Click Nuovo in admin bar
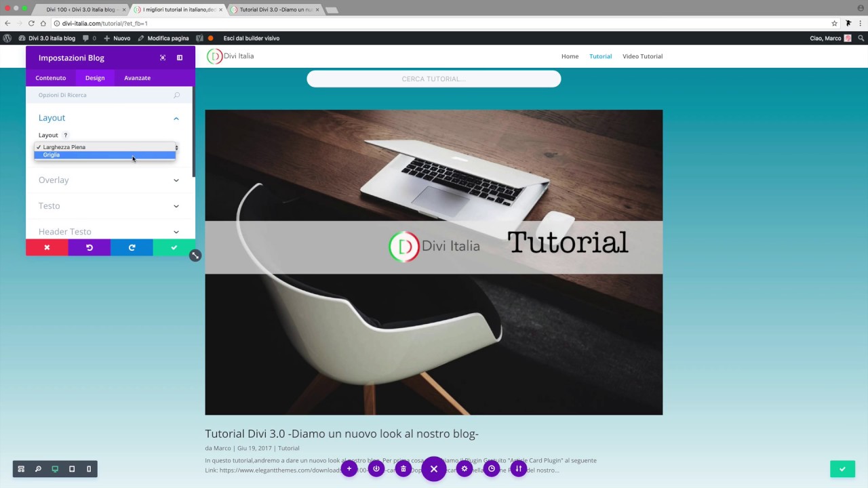 (117, 38)
